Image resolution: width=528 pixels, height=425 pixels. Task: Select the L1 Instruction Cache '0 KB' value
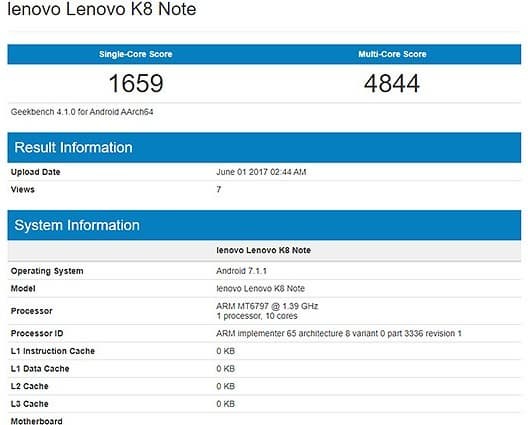coord(226,351)
